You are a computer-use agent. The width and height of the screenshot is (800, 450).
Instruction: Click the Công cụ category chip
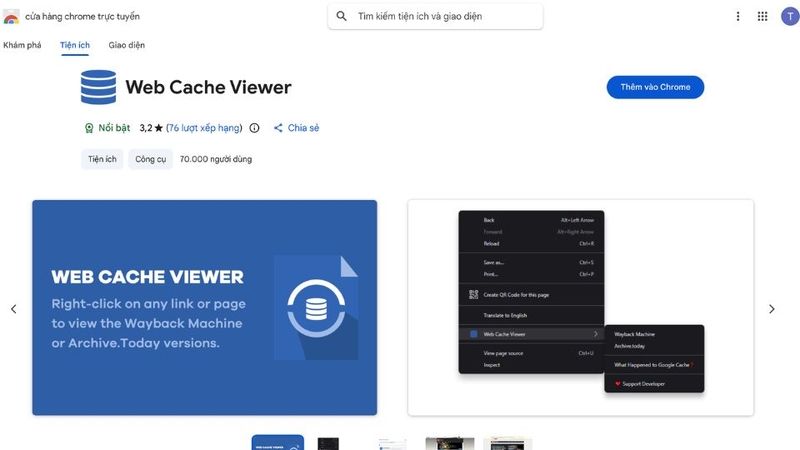(x=151, y=159)
